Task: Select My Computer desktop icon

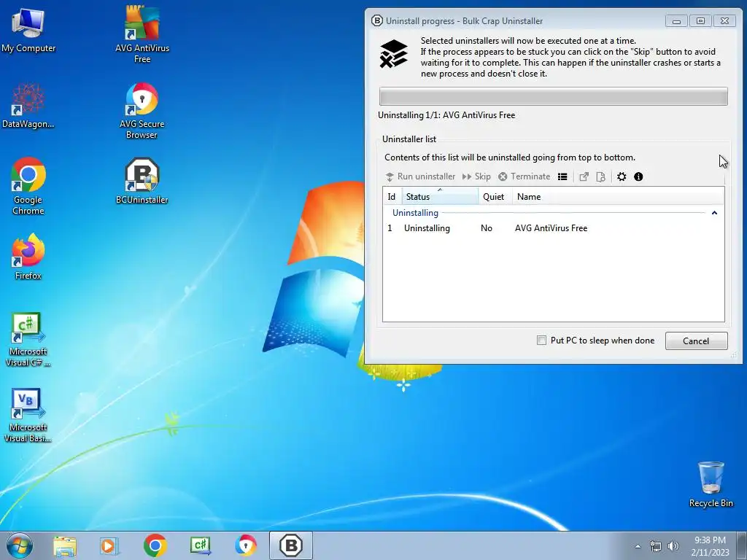Action: (28, 29)
